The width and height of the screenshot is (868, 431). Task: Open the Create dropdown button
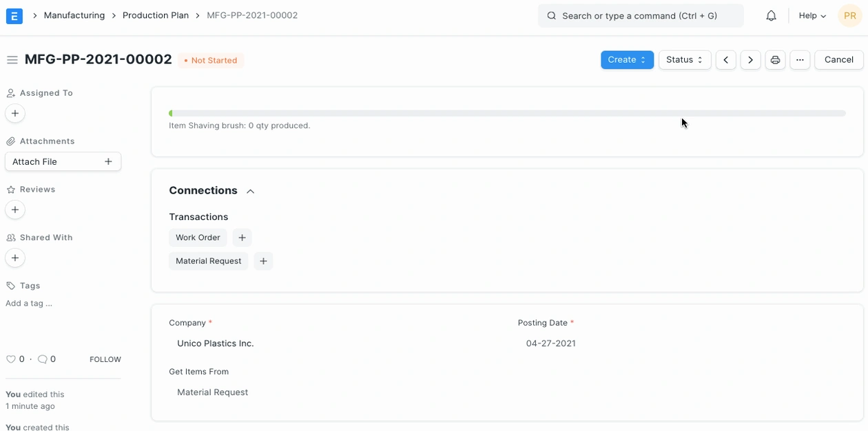(x=627, y=60)
